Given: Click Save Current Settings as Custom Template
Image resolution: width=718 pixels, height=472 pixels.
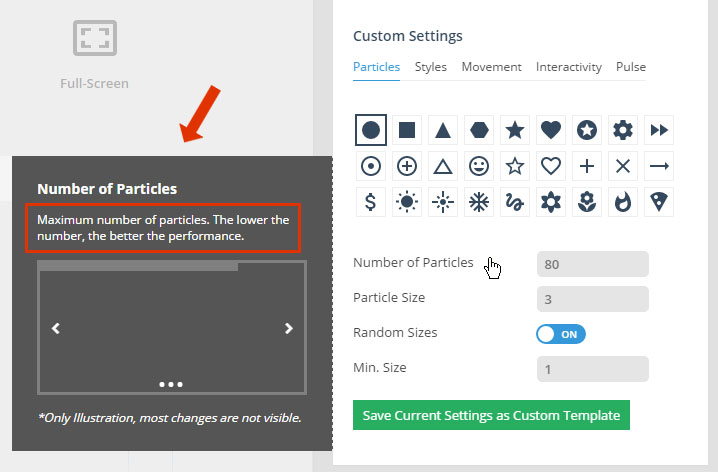Looking at the screenshot, I should point(491,415).
